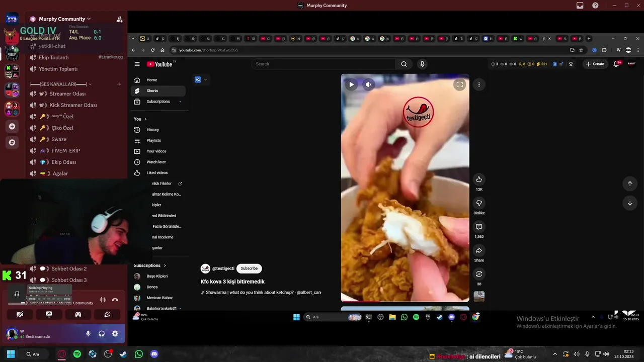
Task: Join the FİVEM-EKİP voice channel
Action: [66, 151]
